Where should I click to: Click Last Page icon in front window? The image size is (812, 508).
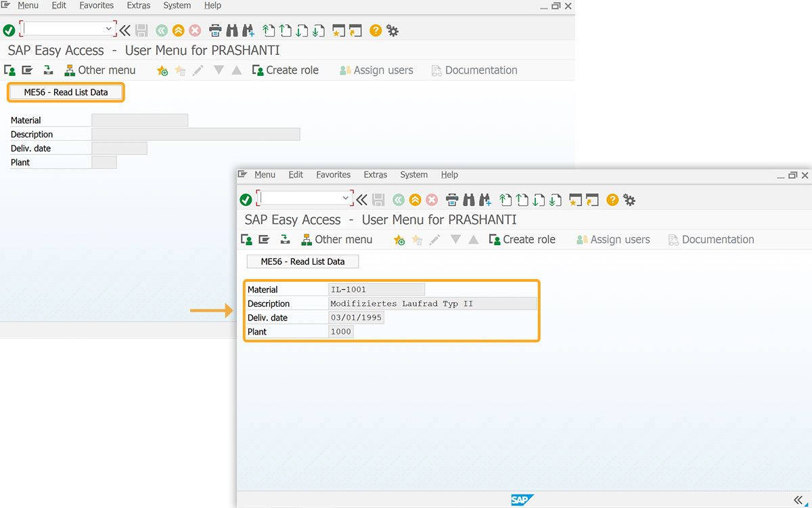pyautogui.click(x=556, y=200)
